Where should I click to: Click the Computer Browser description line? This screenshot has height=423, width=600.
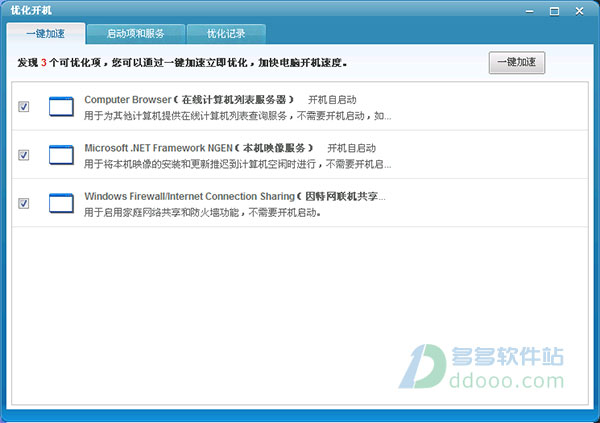[238, 116]
